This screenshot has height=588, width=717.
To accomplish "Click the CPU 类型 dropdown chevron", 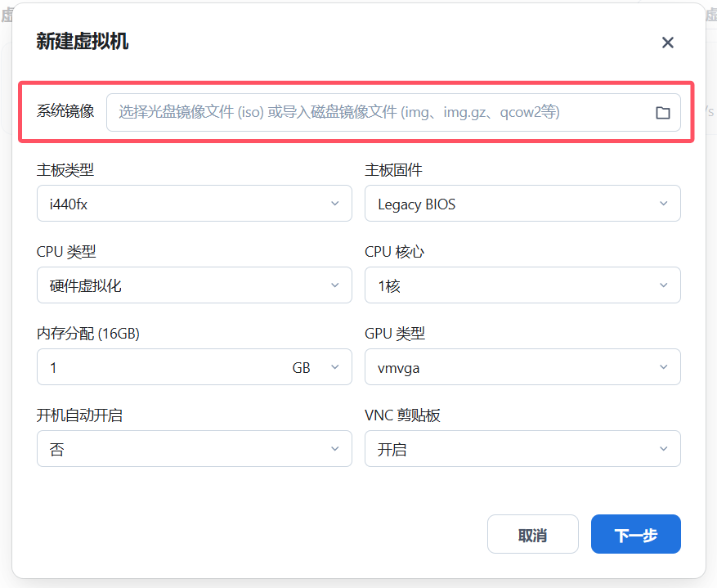I will (x=334, y=285).
